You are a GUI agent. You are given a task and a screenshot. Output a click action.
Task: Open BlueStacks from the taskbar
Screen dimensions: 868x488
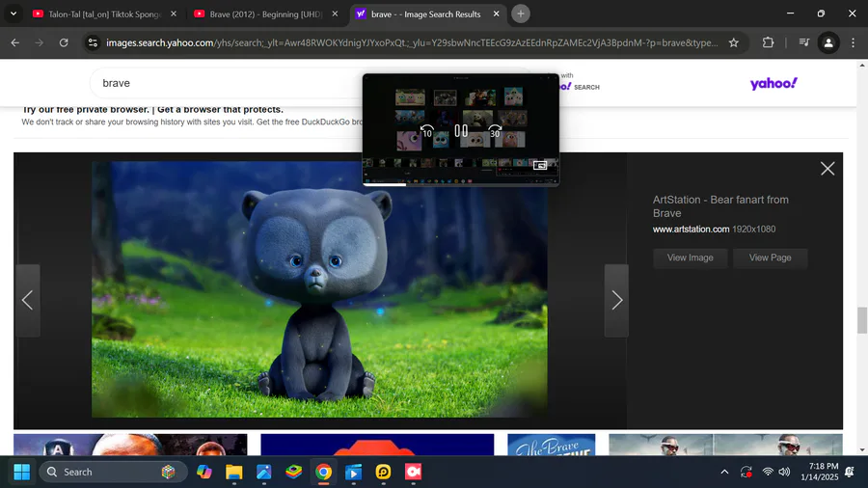pos(294,472)
